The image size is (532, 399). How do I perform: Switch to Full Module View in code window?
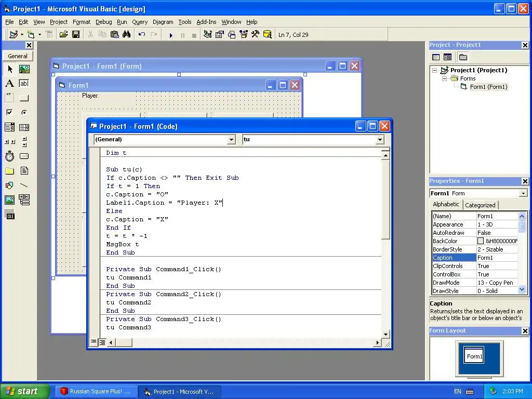pos(102,342)
